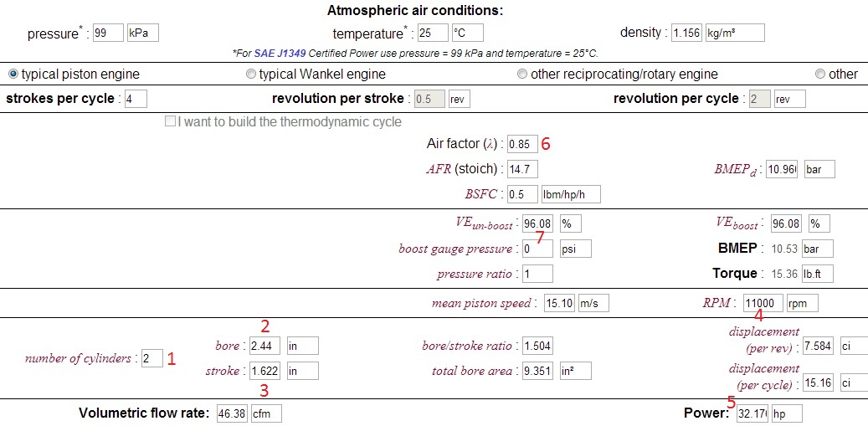Screen dimensions: 868x426
Task: Click the Power value field
Action: pos(752,413)
